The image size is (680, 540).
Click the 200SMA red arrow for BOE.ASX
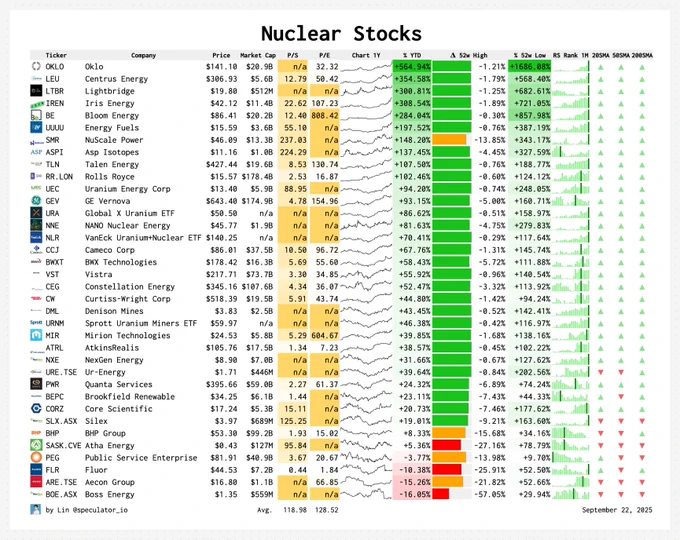642,494
